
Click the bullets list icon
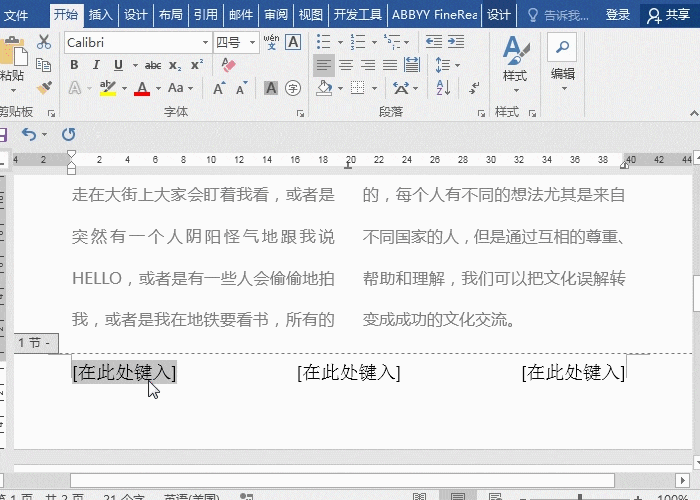click(x=324, y=42)
